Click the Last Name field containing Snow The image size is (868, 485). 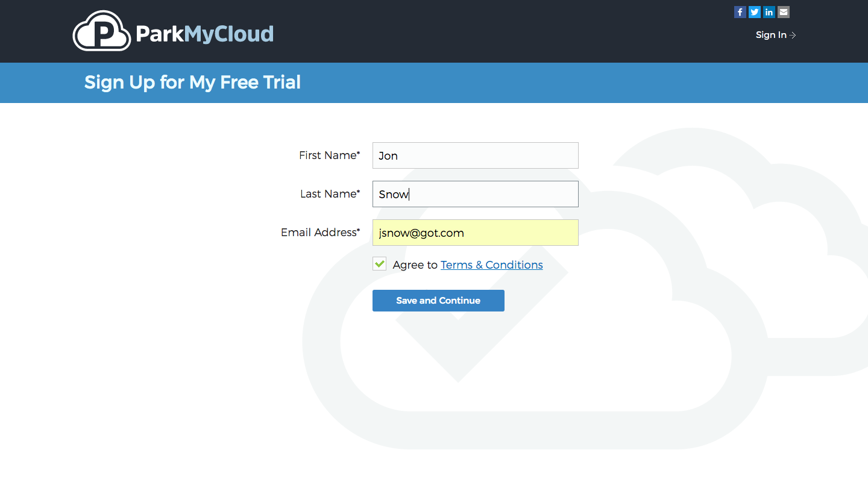(475, 194)
